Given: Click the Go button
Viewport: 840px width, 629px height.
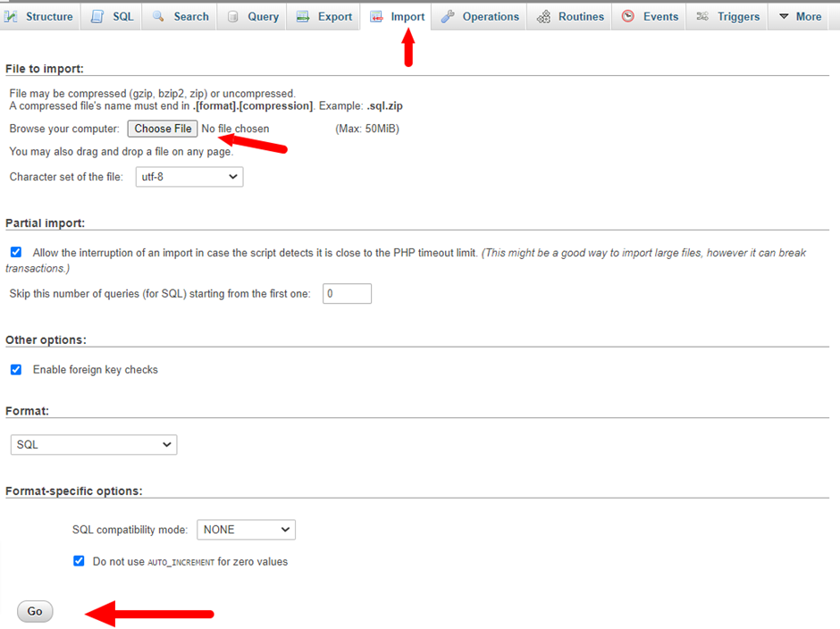Looking at the screenshot, I should (x=35, y=611).
